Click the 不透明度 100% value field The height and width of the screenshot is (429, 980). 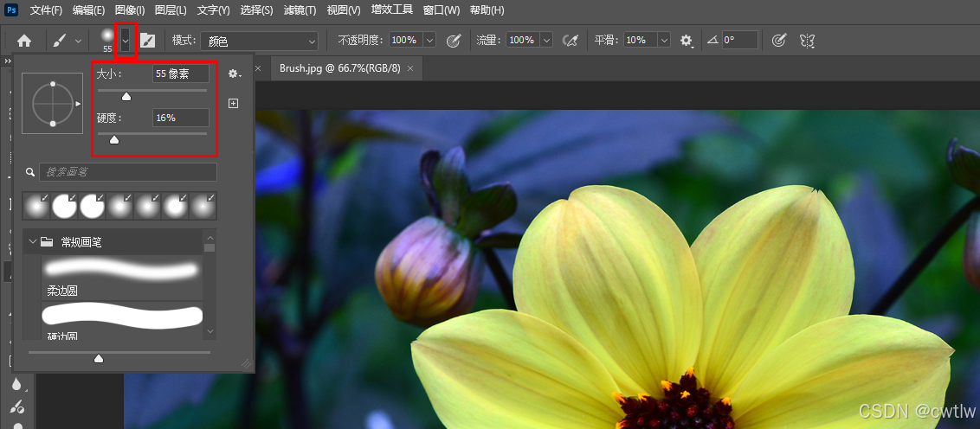click(x=406, y=40)
